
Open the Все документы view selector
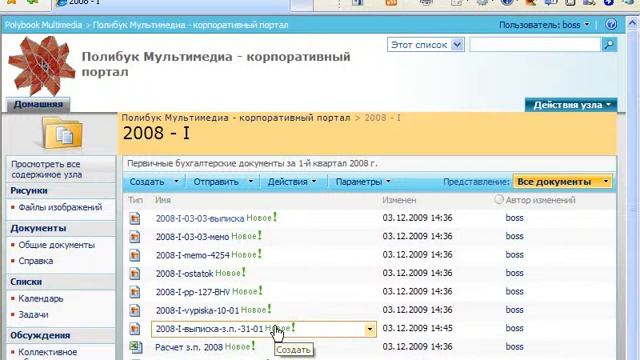(x=562, y=182)
